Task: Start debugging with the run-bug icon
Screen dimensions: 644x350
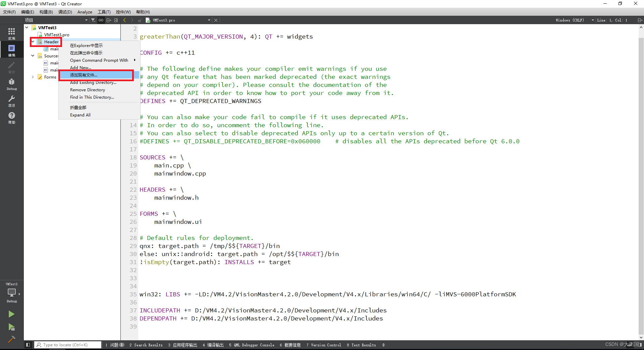Action: (x=11, y=327)
